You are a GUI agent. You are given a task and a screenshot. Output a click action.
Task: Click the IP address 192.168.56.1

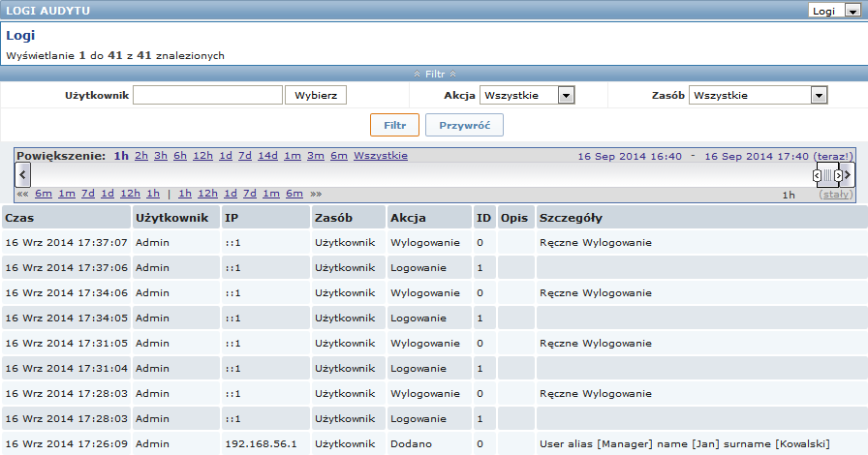[x=261, y=444]
